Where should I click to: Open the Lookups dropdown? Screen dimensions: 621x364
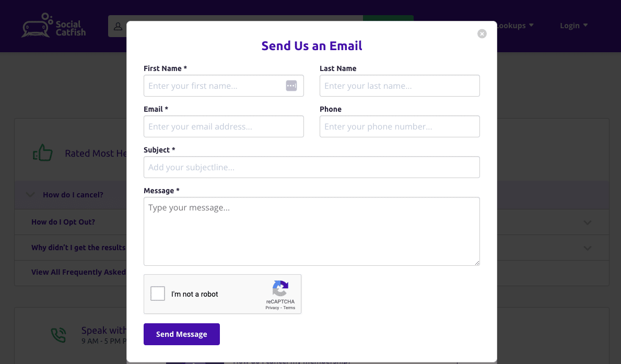(513, 25)
